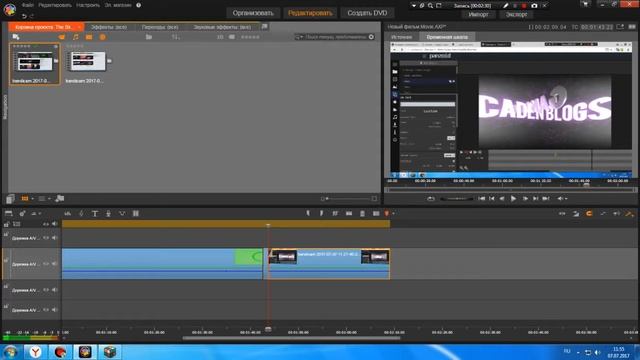The height and width of the screenshot is (360, 640).
Task: Click the folder group icon in library
Action: click(149, 37)
